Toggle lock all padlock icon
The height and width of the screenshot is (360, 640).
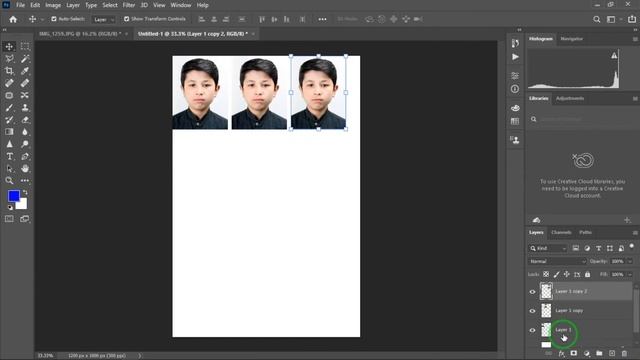(587, 274)
